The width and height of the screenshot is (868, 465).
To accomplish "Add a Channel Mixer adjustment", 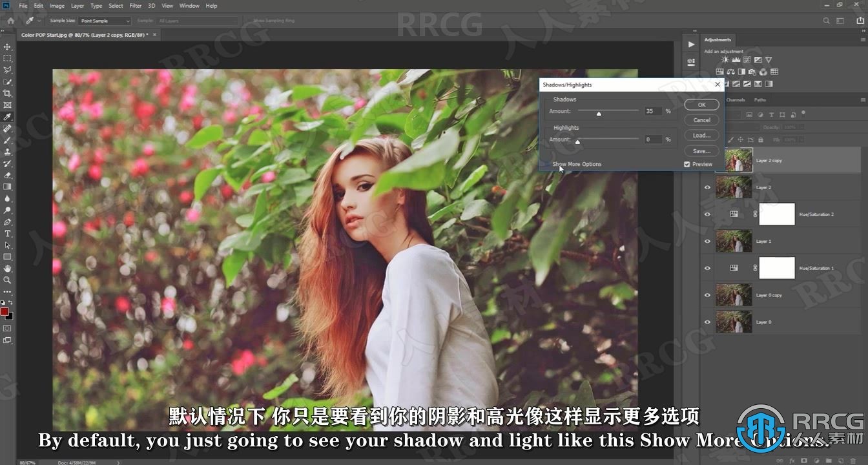I will point(763,72).
